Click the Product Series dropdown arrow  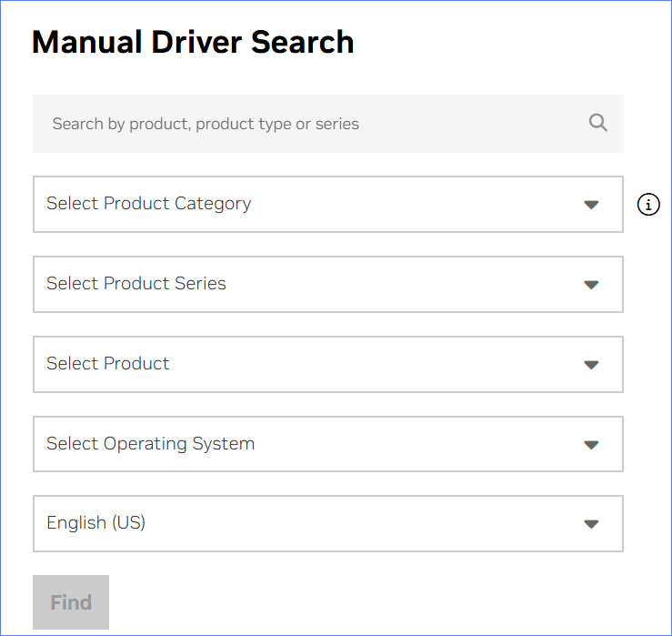[x=591, y=285]
